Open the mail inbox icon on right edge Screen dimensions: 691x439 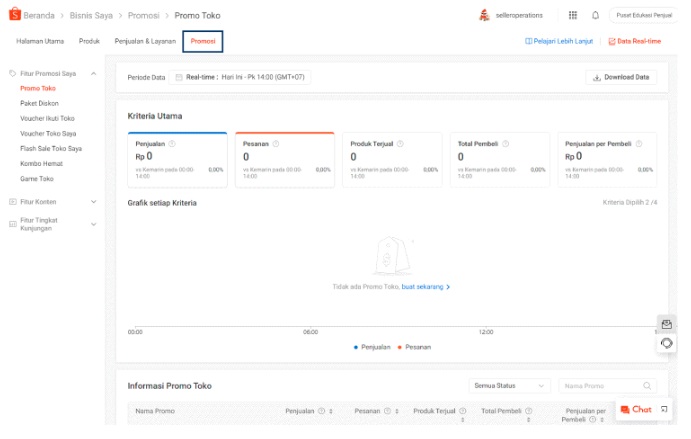pos(667,324)
